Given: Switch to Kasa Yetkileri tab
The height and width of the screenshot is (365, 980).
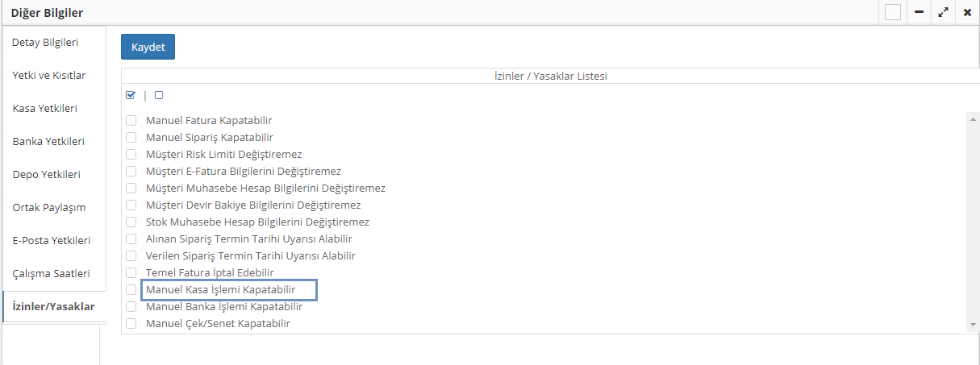Looking at the screenshot, I should click(45, 108).
